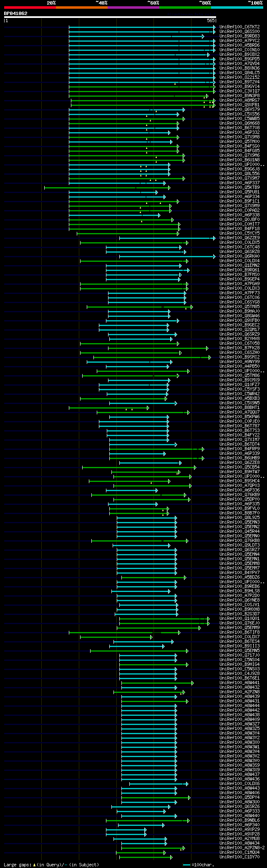Click hit UniRef100_Q45R44

coord(239,531)
